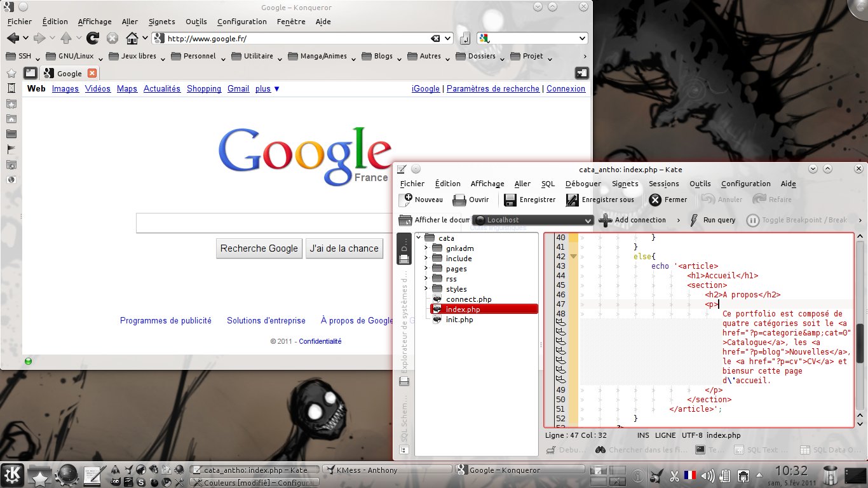Click the Konqueror up-arrow navigation icon
Viewport: 868px width, 488px height.
tap(66, 38)
